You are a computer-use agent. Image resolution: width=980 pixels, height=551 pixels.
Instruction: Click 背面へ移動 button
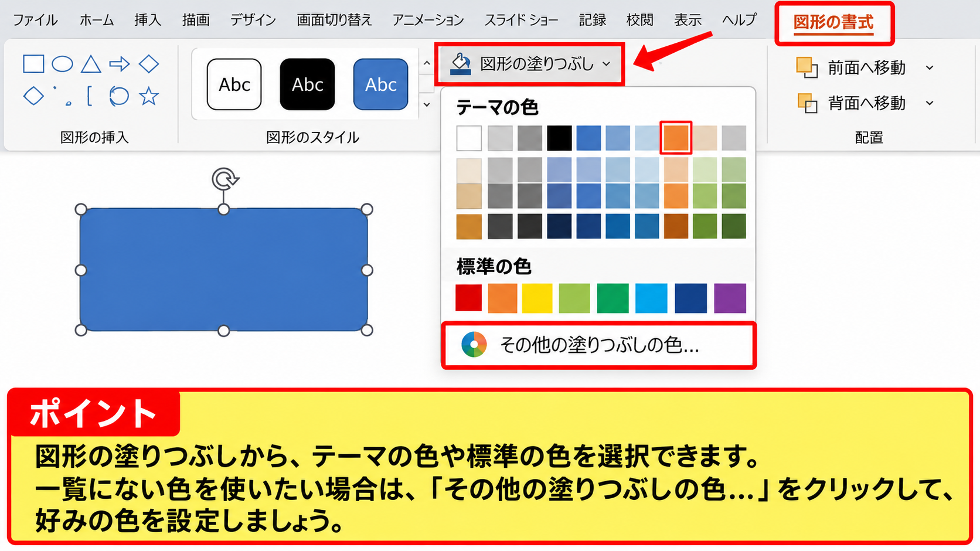(x=866, y=103)
